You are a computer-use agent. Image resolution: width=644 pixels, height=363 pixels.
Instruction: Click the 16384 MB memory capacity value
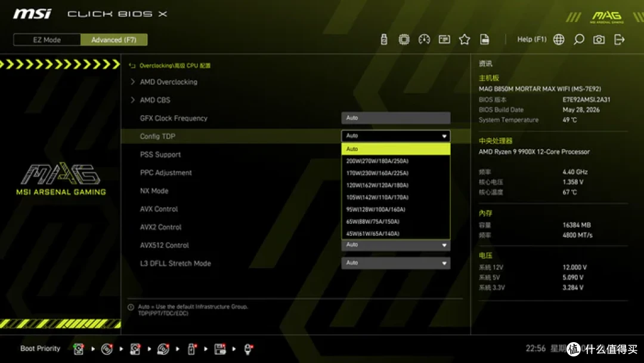point(576,225)
